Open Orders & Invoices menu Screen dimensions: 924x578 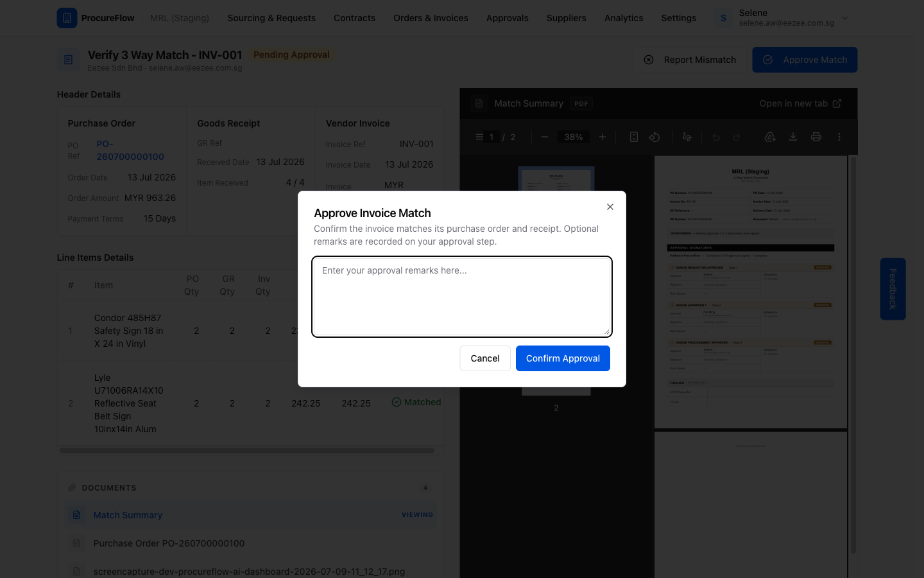(431, 18)
